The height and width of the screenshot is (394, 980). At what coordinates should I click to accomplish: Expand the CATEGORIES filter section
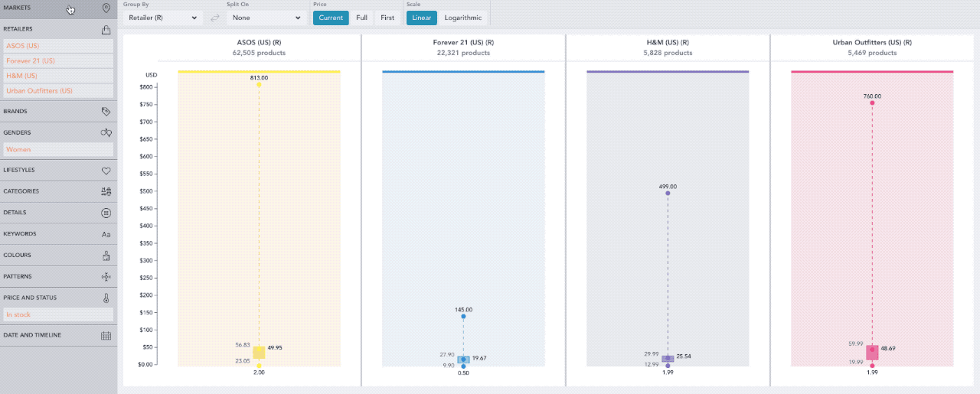point(58,191)
